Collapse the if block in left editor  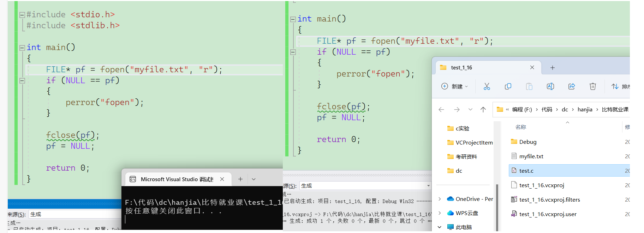click(22, 81)
